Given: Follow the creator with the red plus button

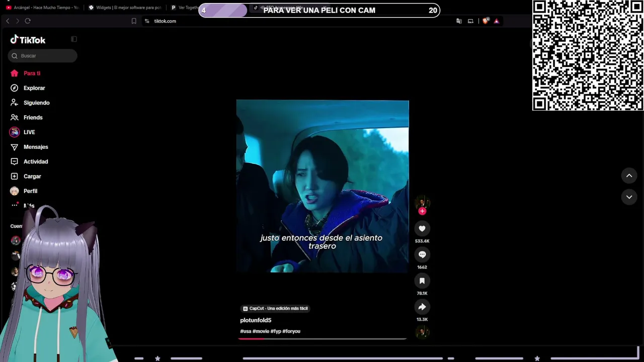Looking at the screenshot, I should coord(422,211).
